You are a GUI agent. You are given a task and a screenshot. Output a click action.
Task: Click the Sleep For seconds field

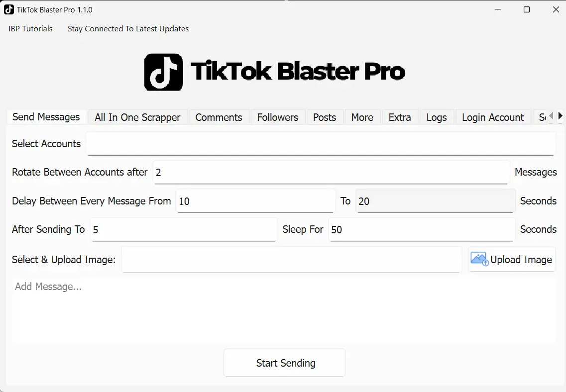click(x=421, y=229)
